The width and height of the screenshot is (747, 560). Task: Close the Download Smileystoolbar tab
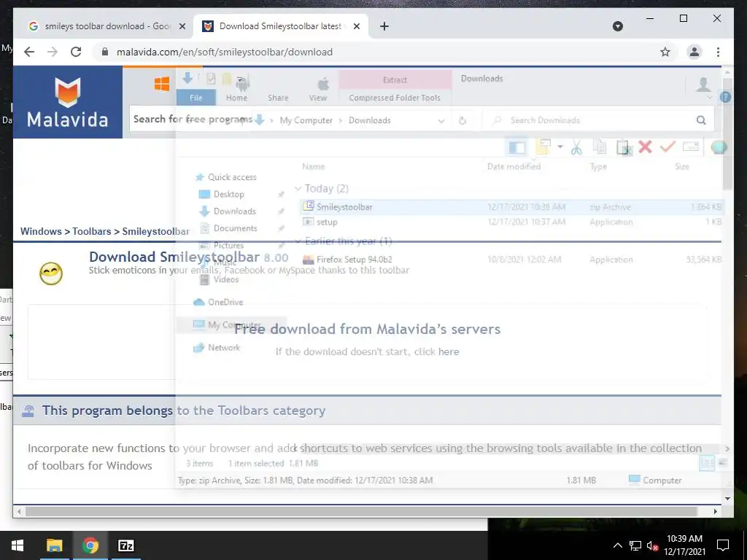357,26
